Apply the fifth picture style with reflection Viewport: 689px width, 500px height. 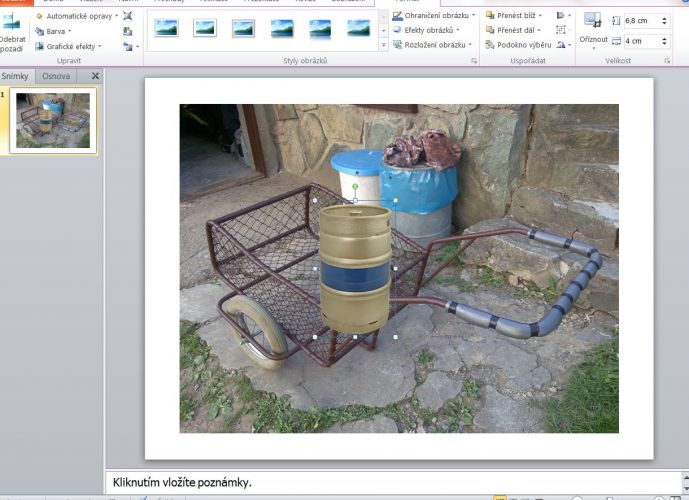click(320, 29)
